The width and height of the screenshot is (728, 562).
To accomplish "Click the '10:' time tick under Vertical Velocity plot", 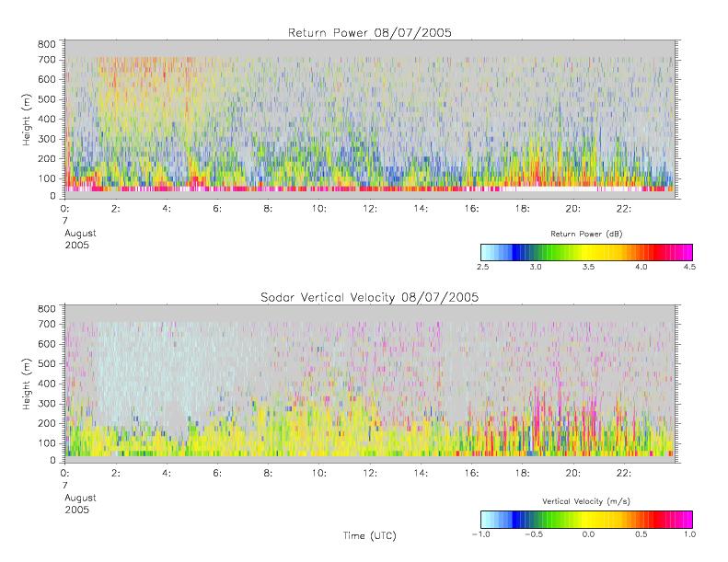I will click(x=319, y=474).
